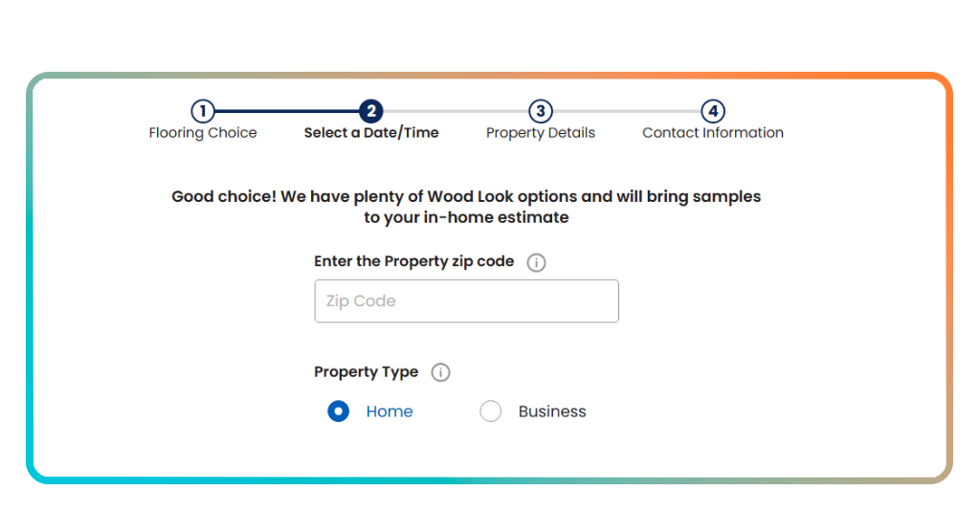The width and height of the screenshot is (980, 513).
Task: Go to the Flooring Choice step
Action: [203, 133]
